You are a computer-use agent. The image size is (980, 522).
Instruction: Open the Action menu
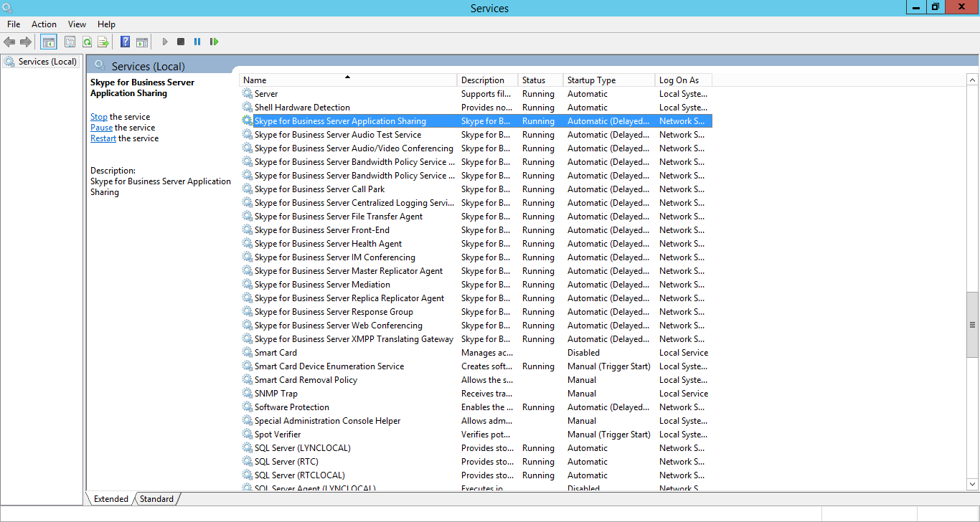point(44,24)
